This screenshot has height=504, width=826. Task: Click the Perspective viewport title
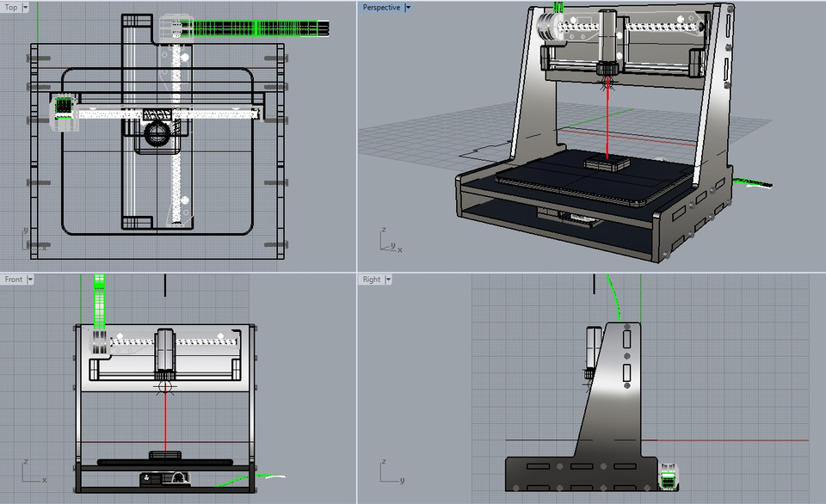381,7
